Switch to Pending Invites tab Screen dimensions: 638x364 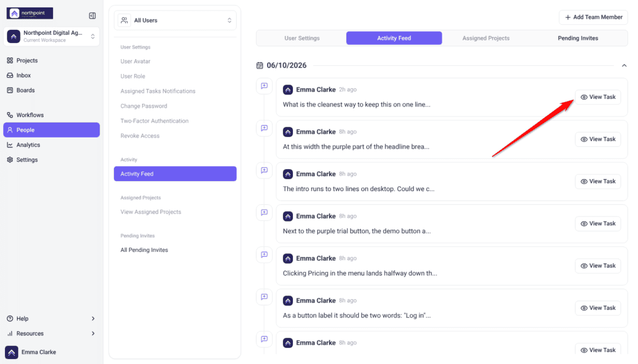(x=578, y=38)
